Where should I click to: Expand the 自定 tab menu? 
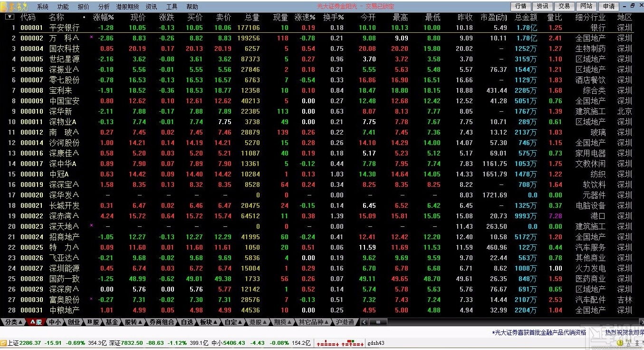[x=234, y=322]
